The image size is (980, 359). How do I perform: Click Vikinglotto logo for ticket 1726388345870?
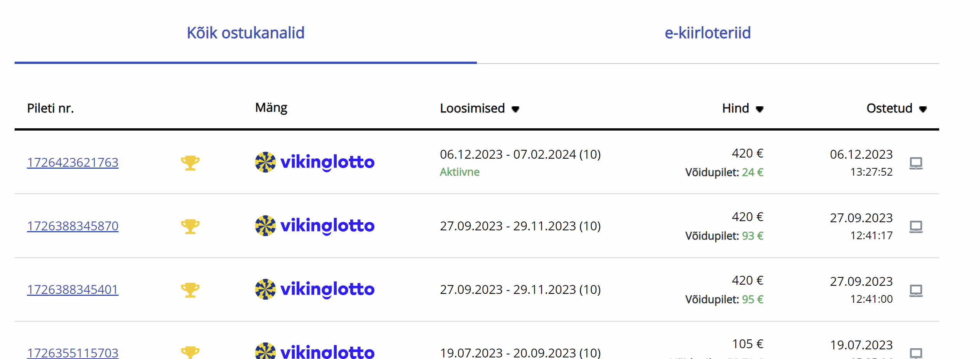(x=314, y=226)
